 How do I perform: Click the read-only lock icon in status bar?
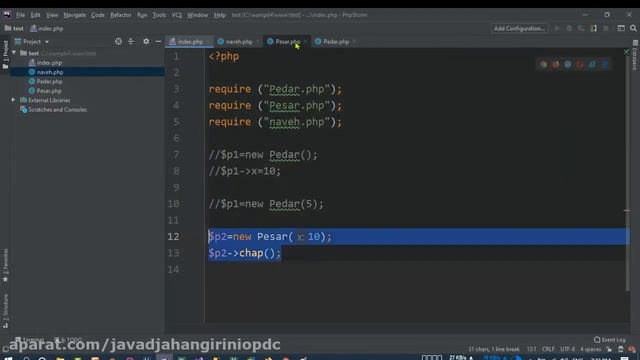609,349
